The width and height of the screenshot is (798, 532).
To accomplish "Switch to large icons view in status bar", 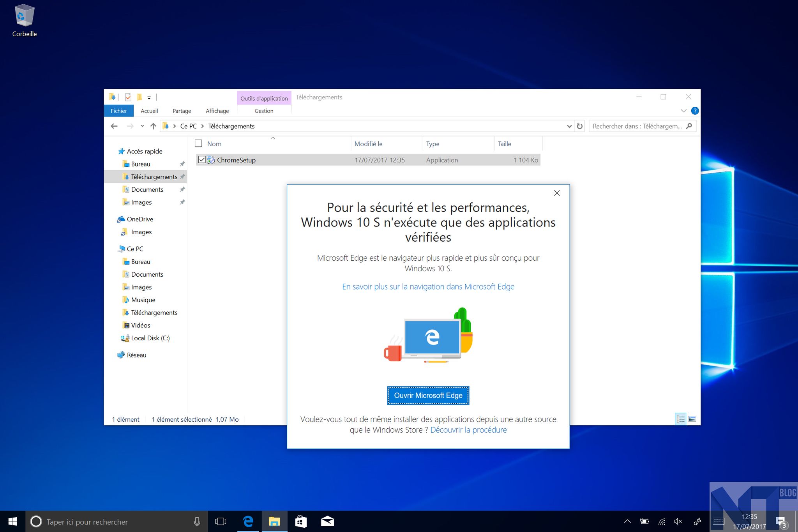I will click(x=692, y=419).
